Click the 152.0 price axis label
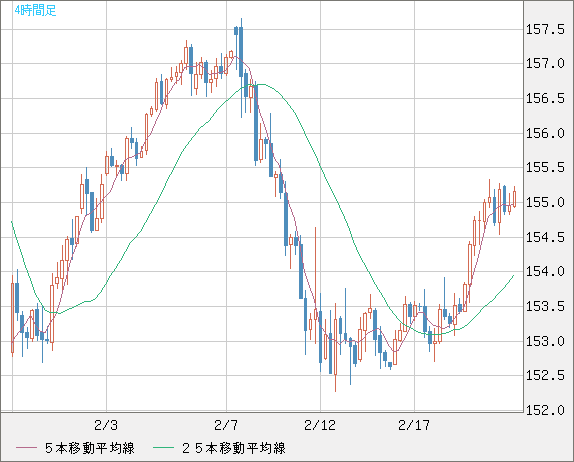Viewport: 574px width, 462px height. tap(545, 410)
